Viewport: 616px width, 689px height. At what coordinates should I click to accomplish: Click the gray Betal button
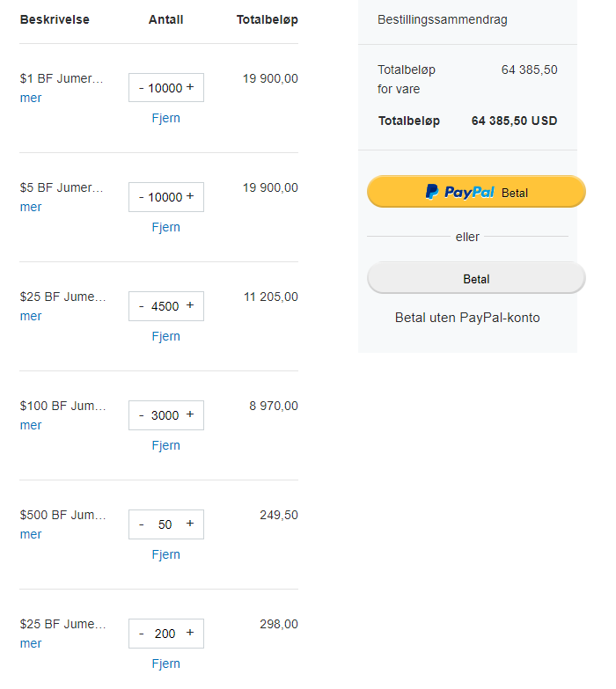point(476,279)
